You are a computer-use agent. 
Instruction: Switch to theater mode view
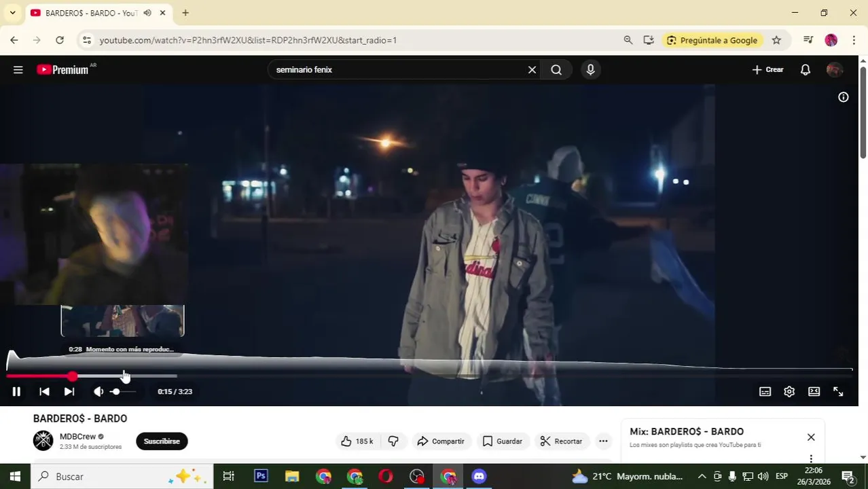click(x=814, y=391)
